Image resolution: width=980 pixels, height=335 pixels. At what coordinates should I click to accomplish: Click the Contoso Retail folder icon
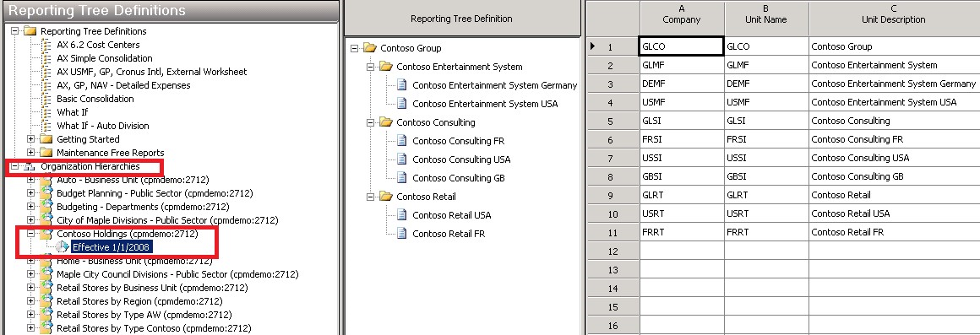point(385,197)
